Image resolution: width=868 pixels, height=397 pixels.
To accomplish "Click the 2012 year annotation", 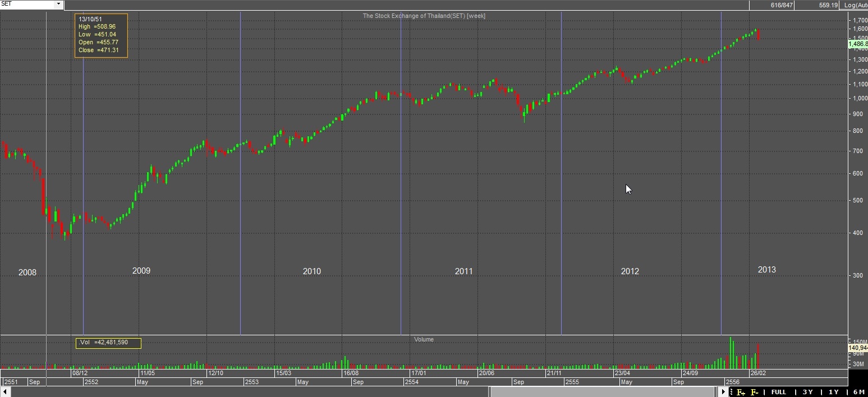I will (630, 271).
